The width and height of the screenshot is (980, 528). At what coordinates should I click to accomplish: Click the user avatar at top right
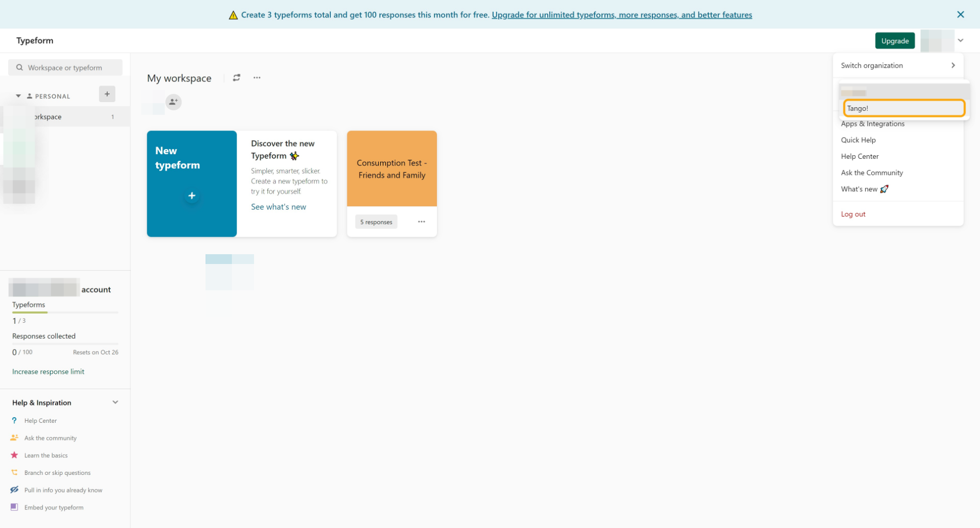pyautogui.click(x=937, y=41)
